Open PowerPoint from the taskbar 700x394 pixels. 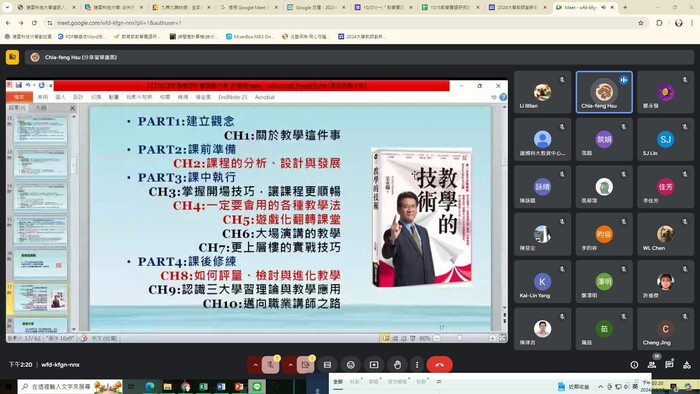pos(239,386)
